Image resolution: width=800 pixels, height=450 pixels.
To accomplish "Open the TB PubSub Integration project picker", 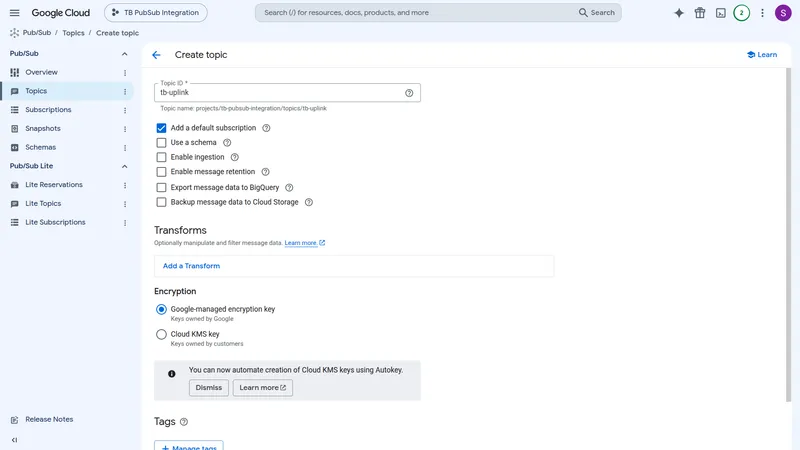I will coord(156,13).
